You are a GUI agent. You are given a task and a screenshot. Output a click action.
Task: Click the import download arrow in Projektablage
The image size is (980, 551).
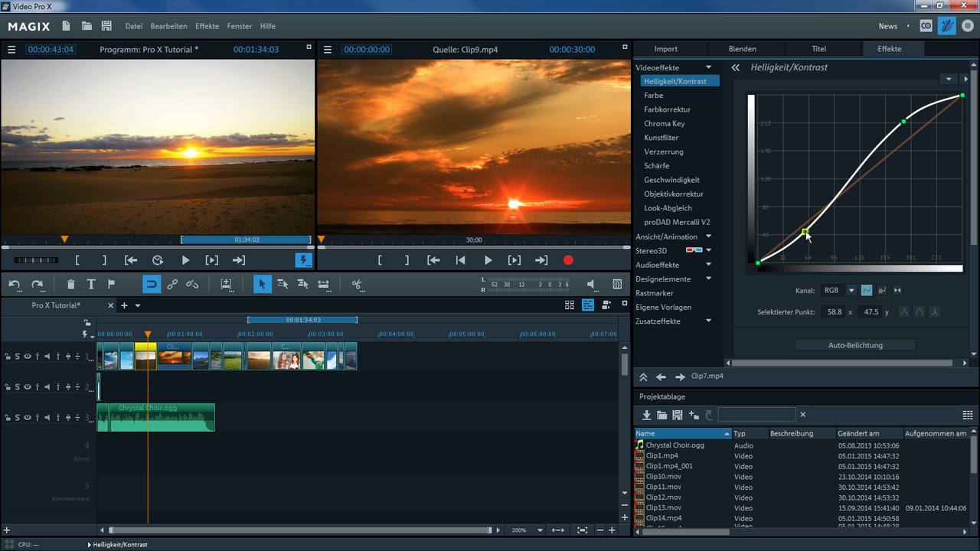646,415
